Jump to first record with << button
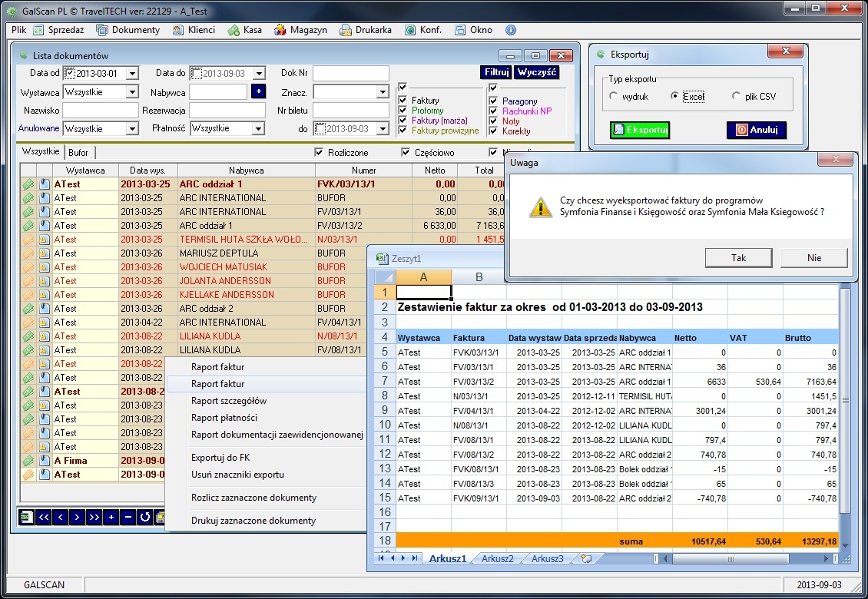Viewport: 868px width, 599px height. [x=44, y=517]
